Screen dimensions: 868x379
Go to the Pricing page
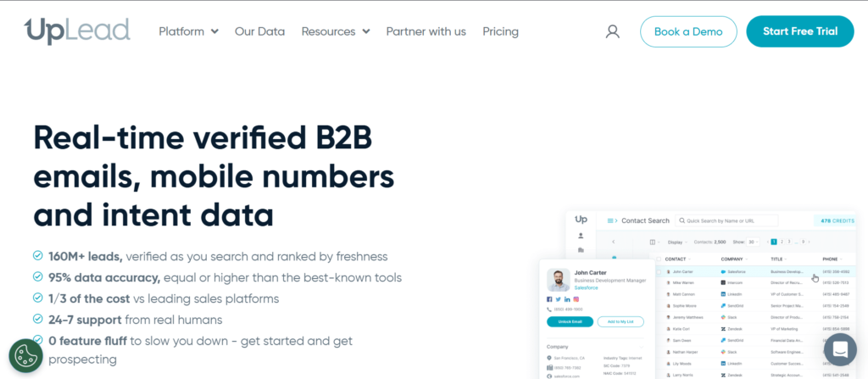pyautogui.click(x=500, y=31)
